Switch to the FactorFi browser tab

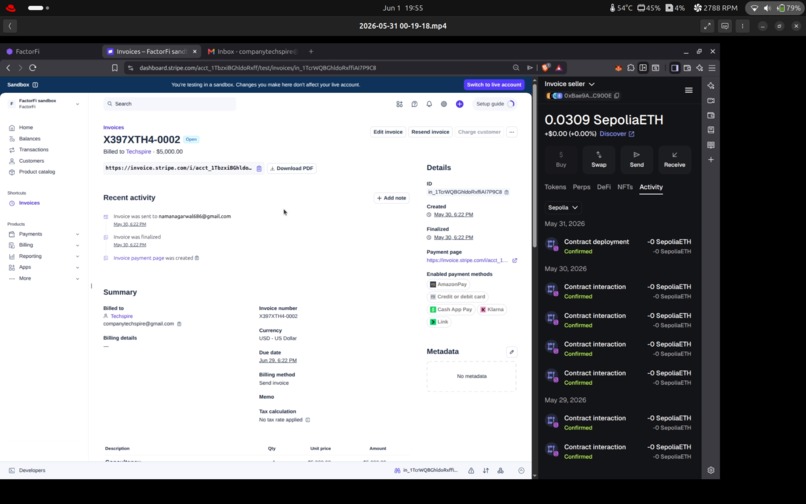(51, 51)
